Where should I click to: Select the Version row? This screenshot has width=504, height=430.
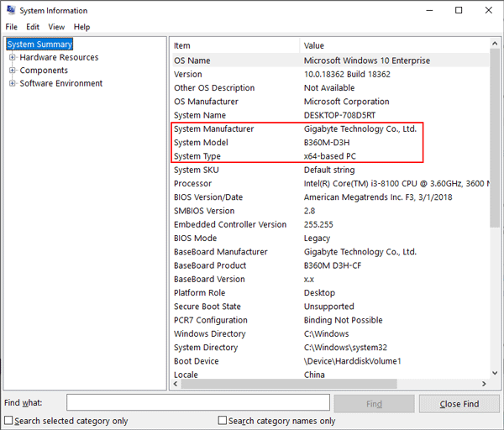[x=330, y=74]
